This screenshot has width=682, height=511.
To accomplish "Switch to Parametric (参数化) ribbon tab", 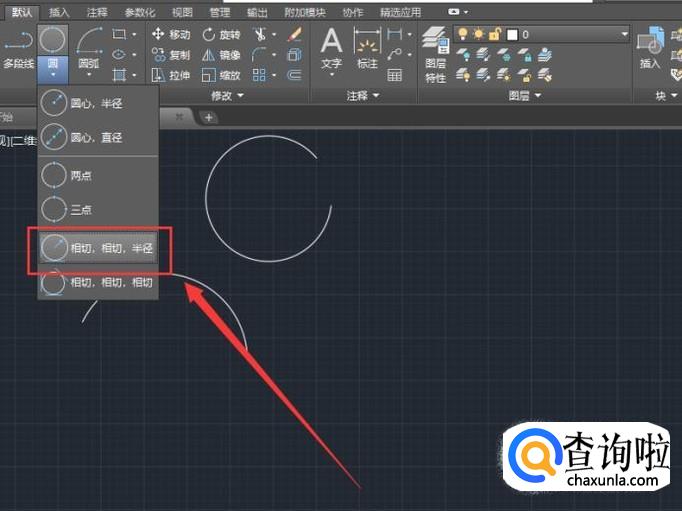I will tap(140, 12).
